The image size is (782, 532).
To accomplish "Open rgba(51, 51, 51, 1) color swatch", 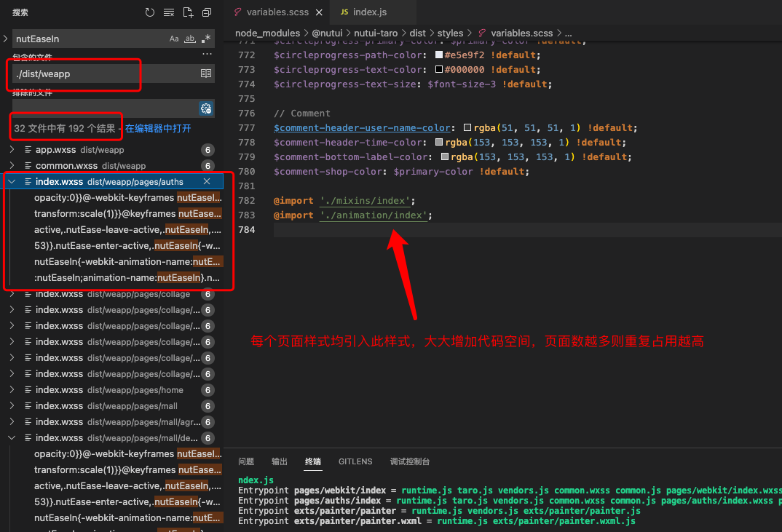I will click(467, 127).
